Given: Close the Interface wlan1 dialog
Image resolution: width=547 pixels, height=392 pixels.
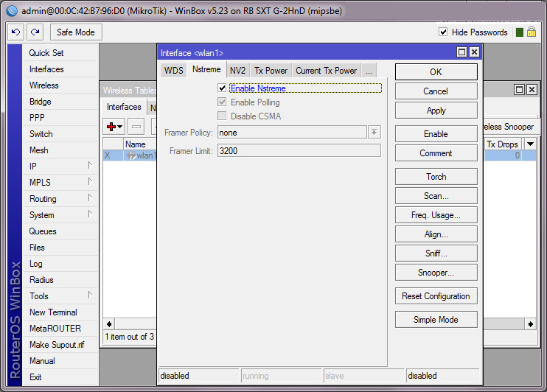Looking at the screenshot, I should 474,52.
